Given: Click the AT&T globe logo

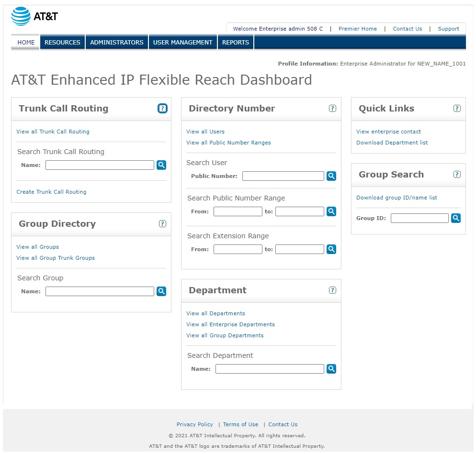Looking at the screenshot, I should 21,16.
